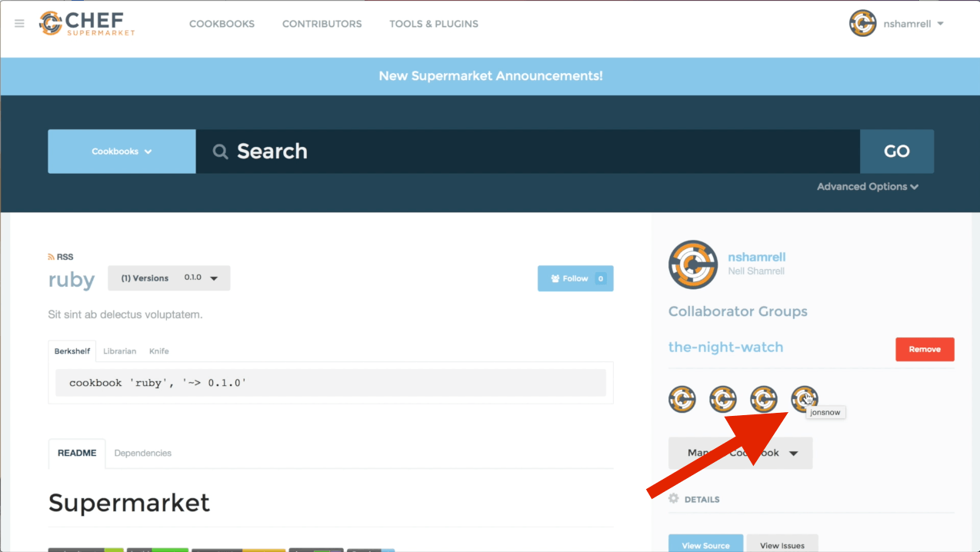980x552 pixels.
Task: Toggle Follow for the ruby cookbook
Action: pyautogui.click(x=575, y=278)
